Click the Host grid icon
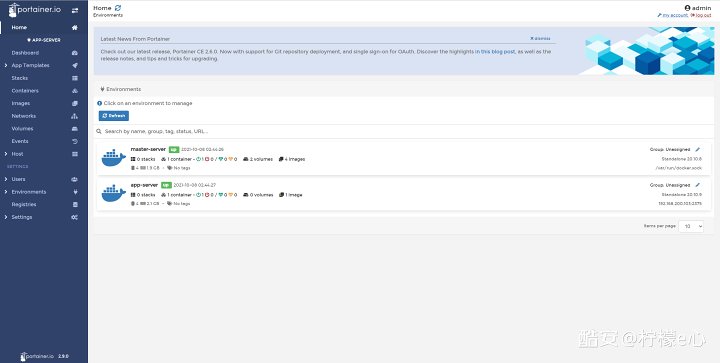This screenshot has height=363, width=720. (74, 154)
